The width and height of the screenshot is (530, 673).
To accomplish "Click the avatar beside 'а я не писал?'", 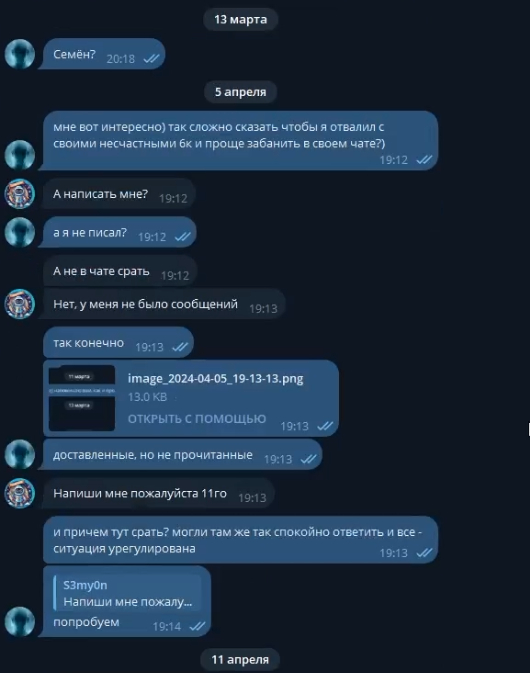I will coord(20,232).
